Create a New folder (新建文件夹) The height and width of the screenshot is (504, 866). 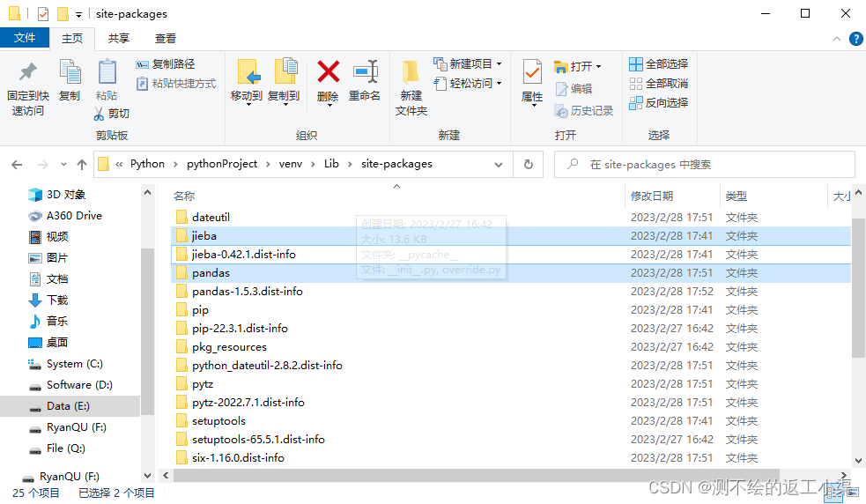tap(411, 87)
